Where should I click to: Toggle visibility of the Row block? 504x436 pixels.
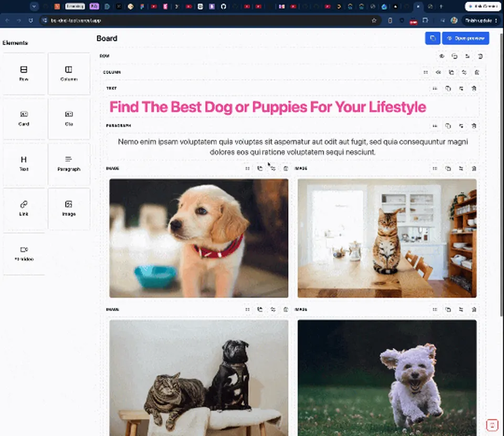442,56
